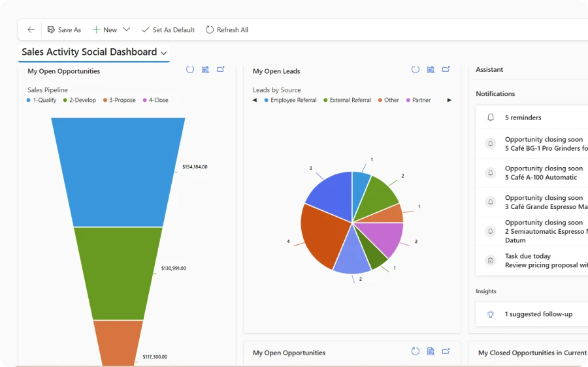Refresh the bottom My Open Opportunities tile
Viewport: 588px width, 367px height.
[x=415, y=351]
